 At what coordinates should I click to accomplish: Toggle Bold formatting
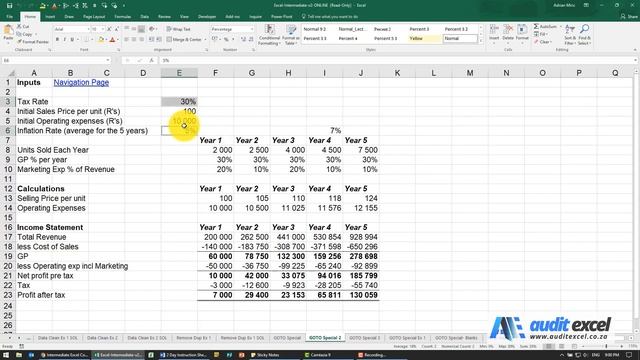tap(57, 40)
